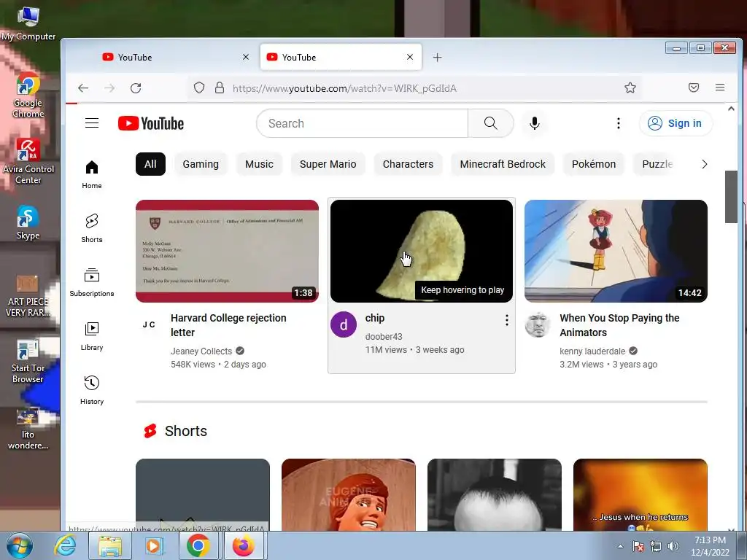Open the kenny lauderdale channel avatar
This screenshot has height=560, width=747.
click(538, 324)
